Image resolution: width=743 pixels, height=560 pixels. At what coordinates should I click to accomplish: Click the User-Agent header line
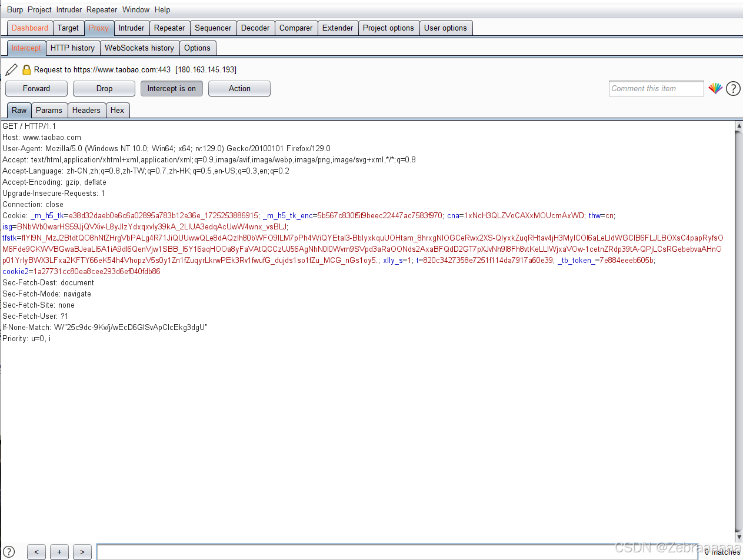pyautogui.click(x=166, y=149)
